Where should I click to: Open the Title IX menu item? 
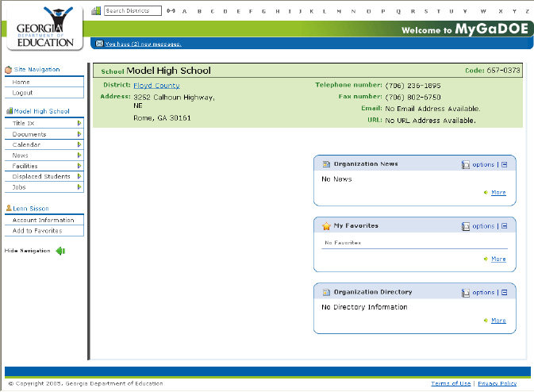(44, 123)
